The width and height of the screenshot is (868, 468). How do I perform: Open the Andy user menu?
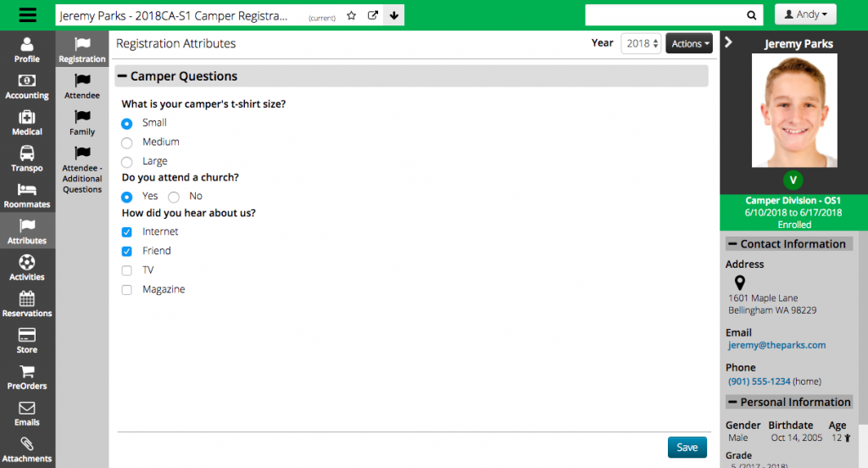click(x=805, y=15)
